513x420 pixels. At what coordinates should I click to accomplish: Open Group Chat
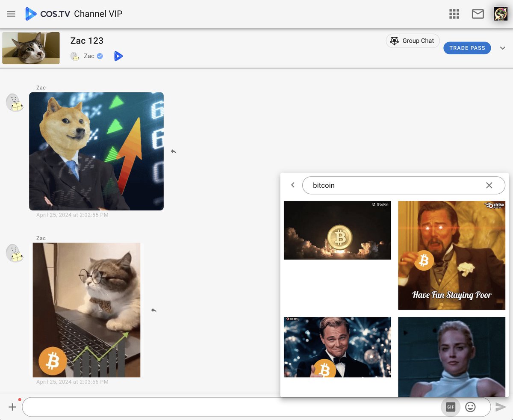click(x=413, y=41)
